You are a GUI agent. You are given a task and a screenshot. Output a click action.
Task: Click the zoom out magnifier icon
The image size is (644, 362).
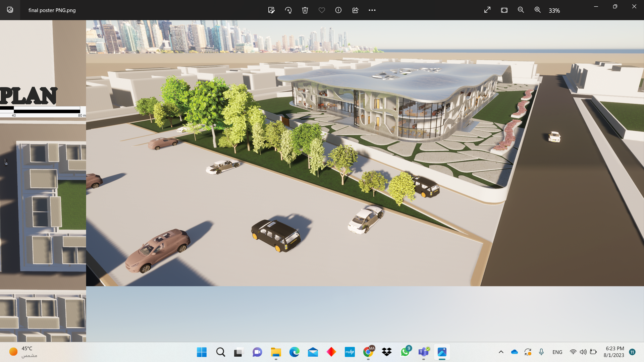(x=521, y=10)
